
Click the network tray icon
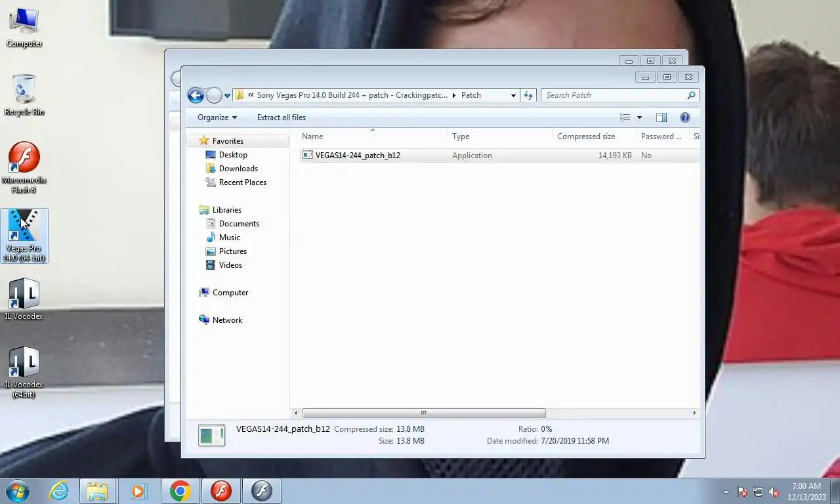point(758,492)
